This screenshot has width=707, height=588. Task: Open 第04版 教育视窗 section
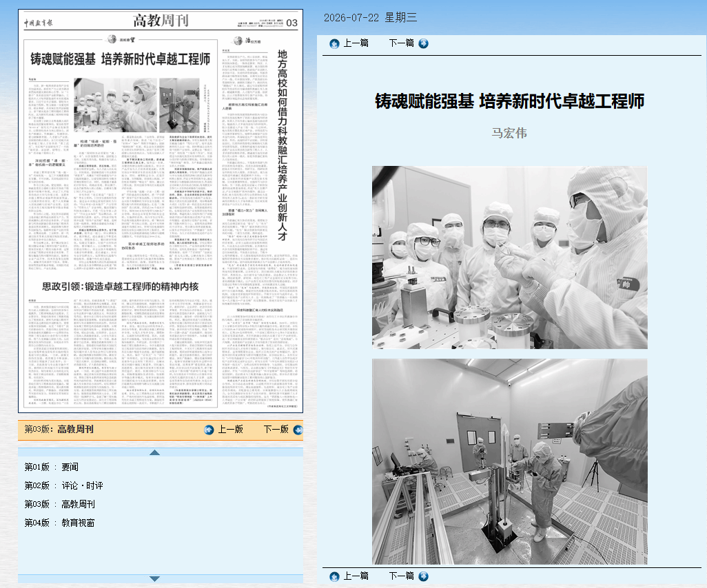click(x=59, y=523)
